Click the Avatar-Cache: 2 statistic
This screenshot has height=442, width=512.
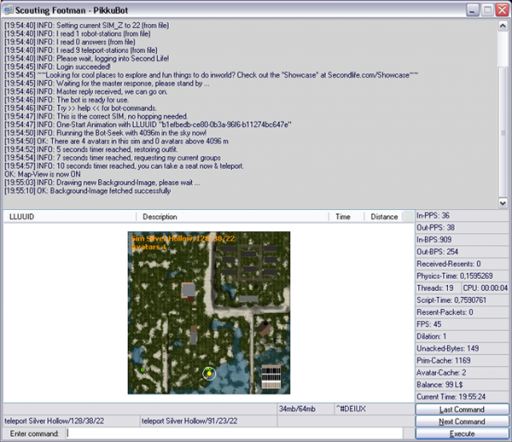[x=462, y=372]
